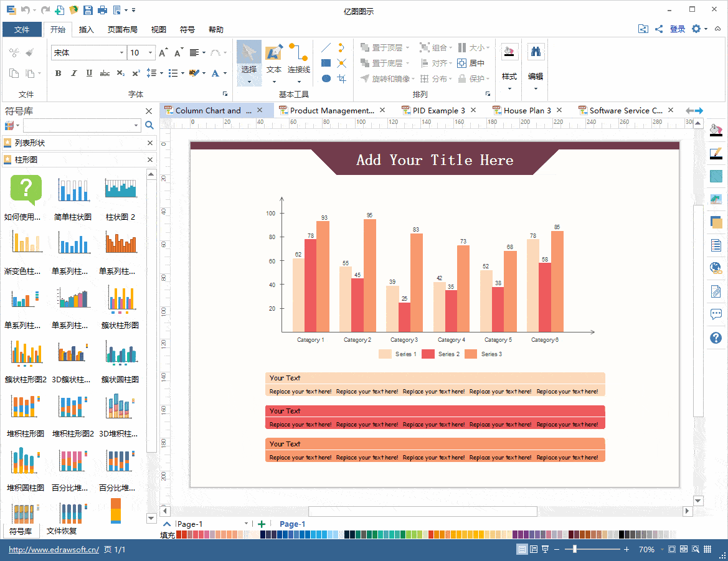The height and width of the screenshot is (561, 728).
Task: Toggle bold text formatting
Action: (59, 73)
